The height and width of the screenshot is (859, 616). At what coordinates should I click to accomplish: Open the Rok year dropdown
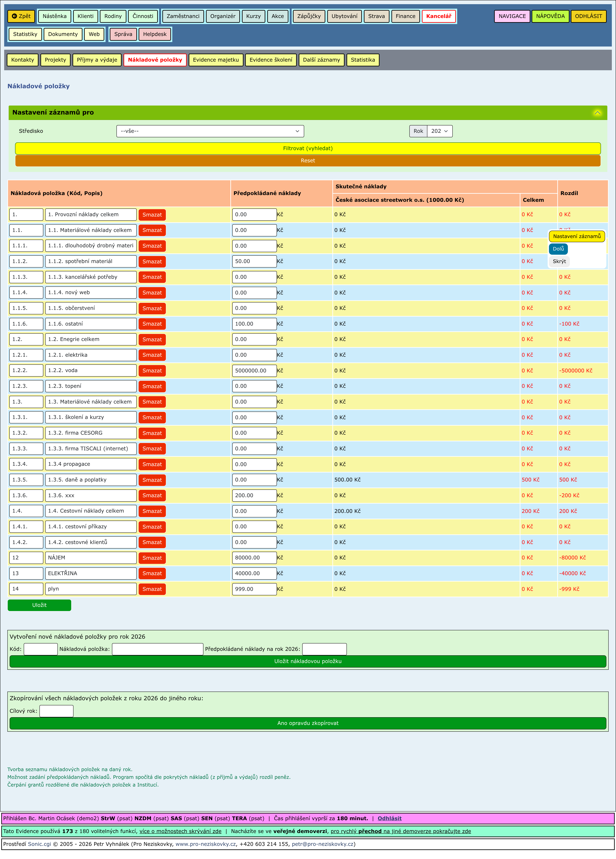click(x=439, y=131)
